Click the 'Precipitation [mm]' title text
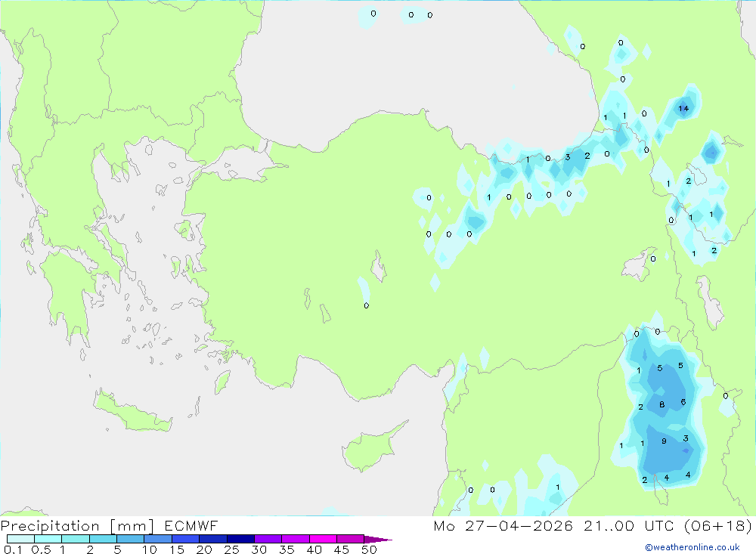756x554 pixels. (x=78, y=525)
